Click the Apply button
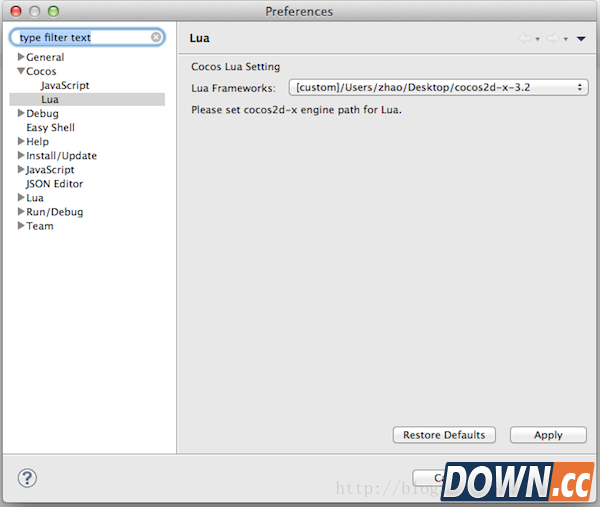 (548, 435)
